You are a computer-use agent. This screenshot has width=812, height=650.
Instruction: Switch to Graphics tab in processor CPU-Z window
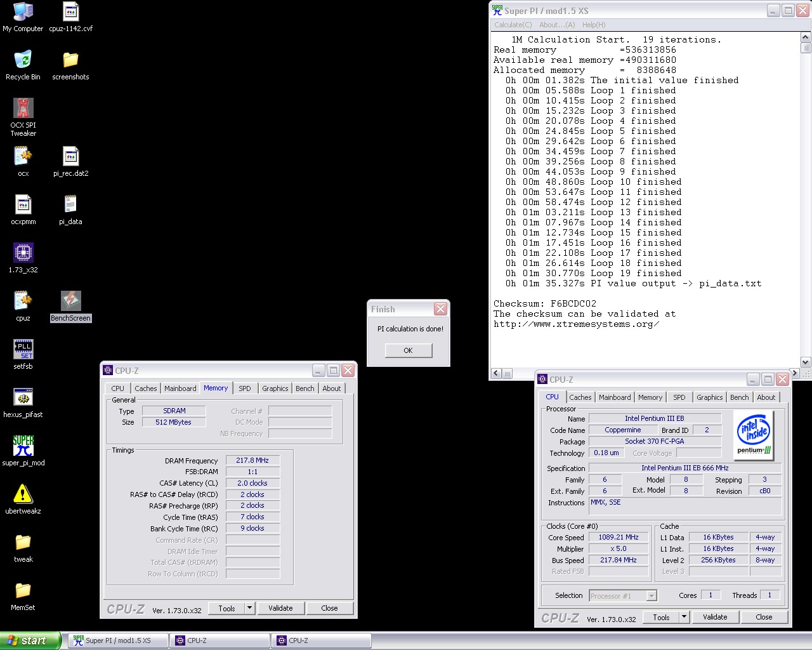[x=710, y=397]
